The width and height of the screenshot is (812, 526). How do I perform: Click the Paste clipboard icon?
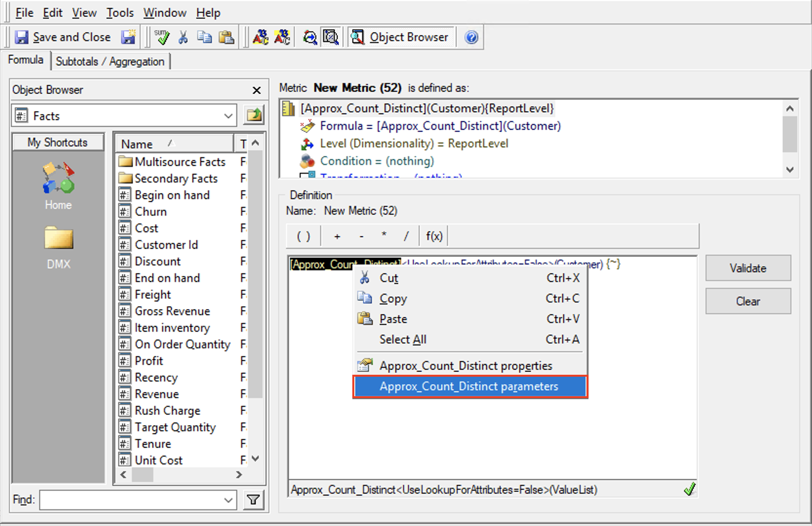tap(226, 37)
